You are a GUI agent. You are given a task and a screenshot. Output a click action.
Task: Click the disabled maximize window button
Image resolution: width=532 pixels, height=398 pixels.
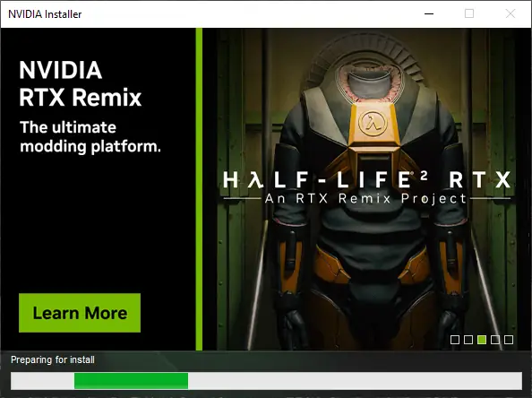469,14
